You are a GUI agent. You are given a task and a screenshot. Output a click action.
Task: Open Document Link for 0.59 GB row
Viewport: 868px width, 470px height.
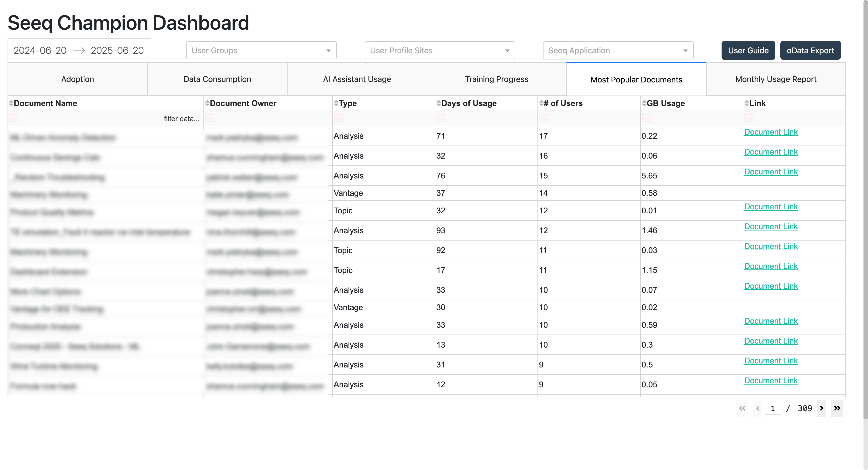click(771, 321)
